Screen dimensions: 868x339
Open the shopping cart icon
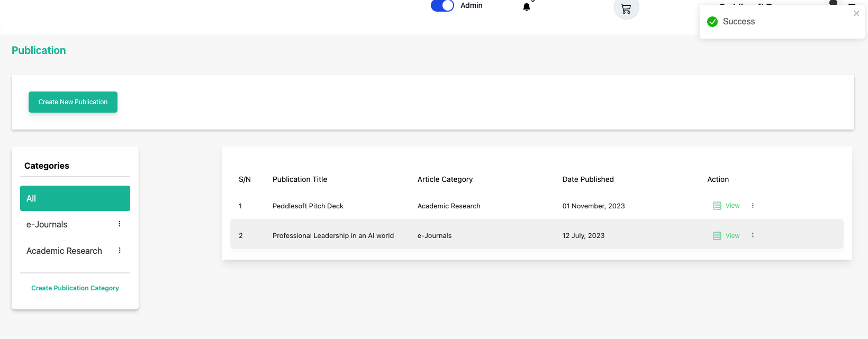pos(626,9)
